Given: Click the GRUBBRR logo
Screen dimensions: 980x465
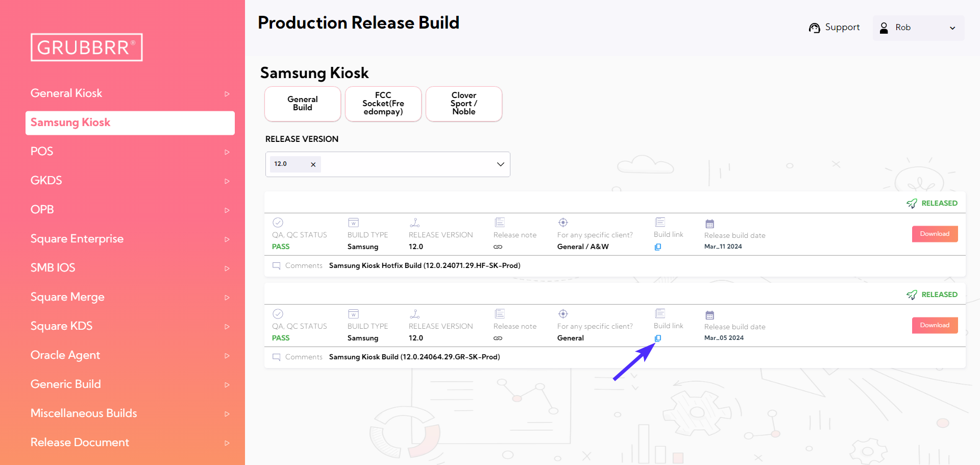Looking at the screenshot, I should pos(86,47).
